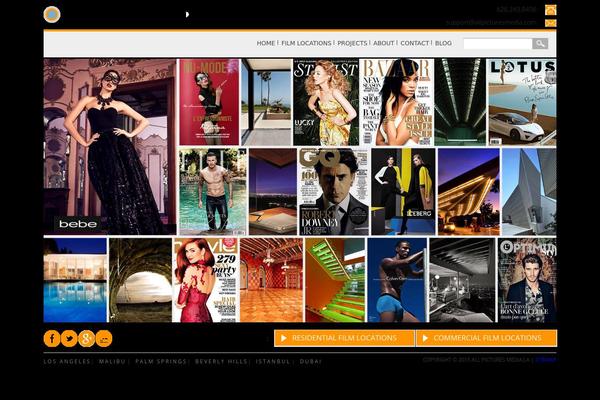Open the dark green tunnel photo
This screenshot has width=600, height=400.
tap(460, 102)
